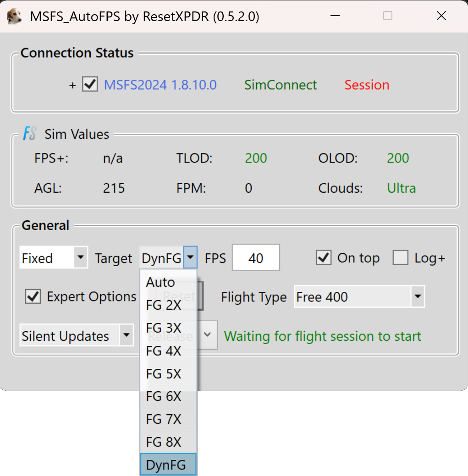This screenshot has width=468, height=476.
Task: Choose FG 3X in the Target list
Action: pyautogui.click(x=168, y=328)
